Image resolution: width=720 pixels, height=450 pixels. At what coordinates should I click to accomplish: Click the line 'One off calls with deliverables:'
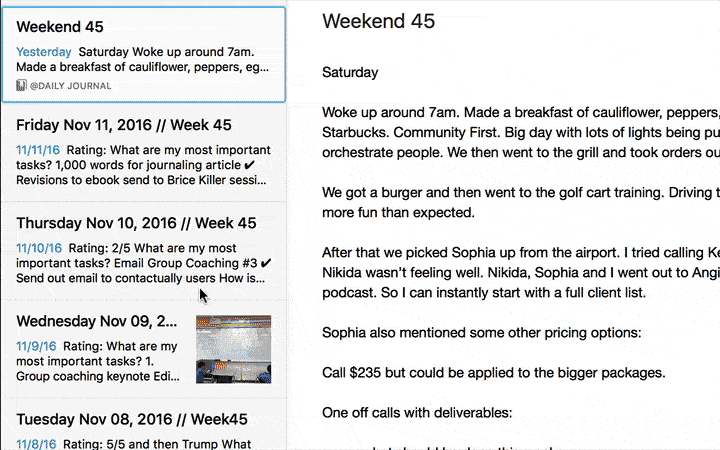417,412
